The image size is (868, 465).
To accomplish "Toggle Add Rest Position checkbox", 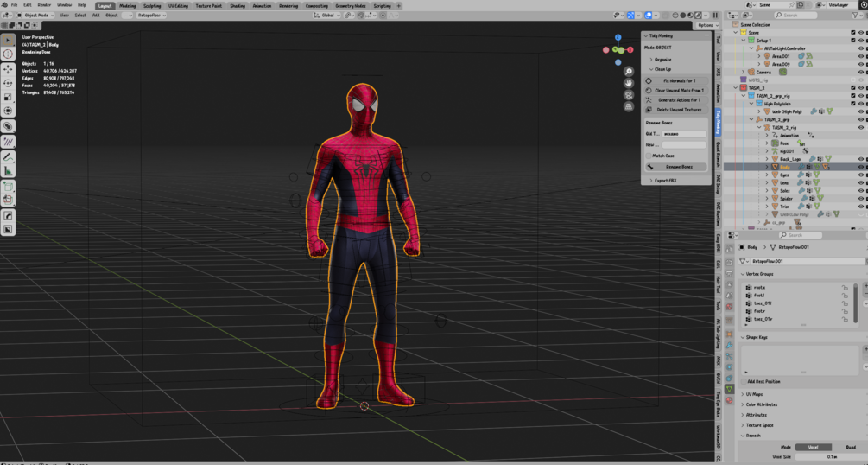I will 744,381.
